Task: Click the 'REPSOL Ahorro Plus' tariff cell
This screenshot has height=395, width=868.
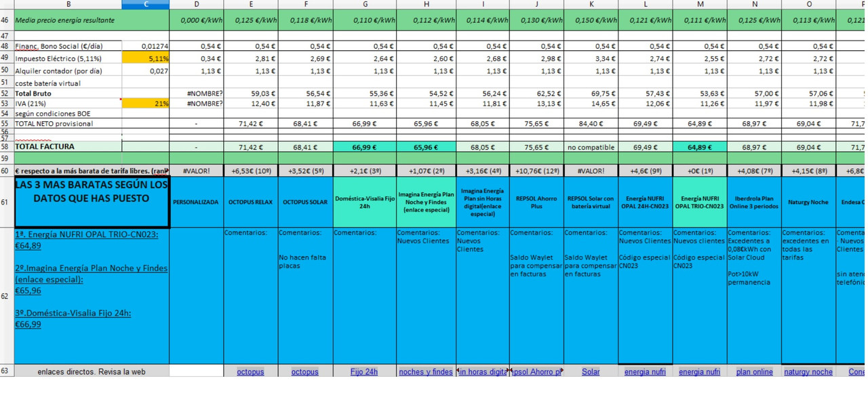Action: pos(536,203)
